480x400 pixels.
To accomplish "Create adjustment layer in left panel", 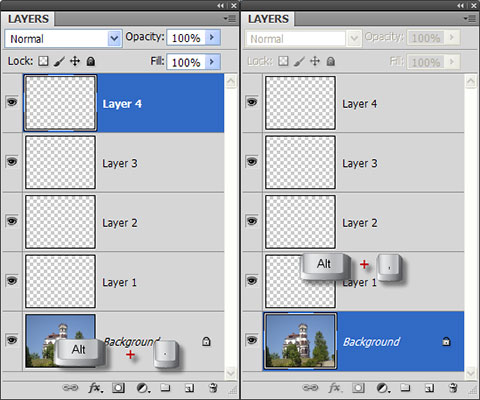I will [x=143, y=388].
